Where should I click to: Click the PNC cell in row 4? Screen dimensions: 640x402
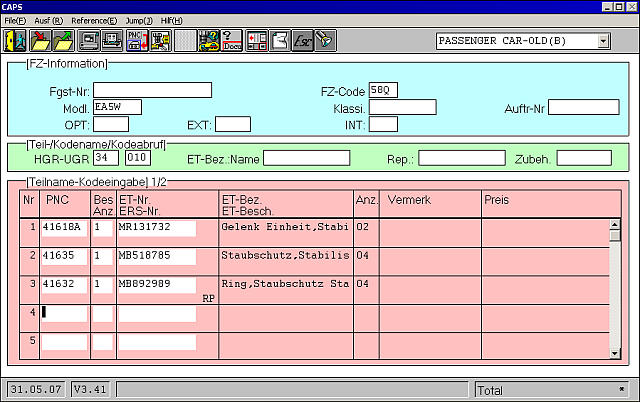click(x=64, y=312)
